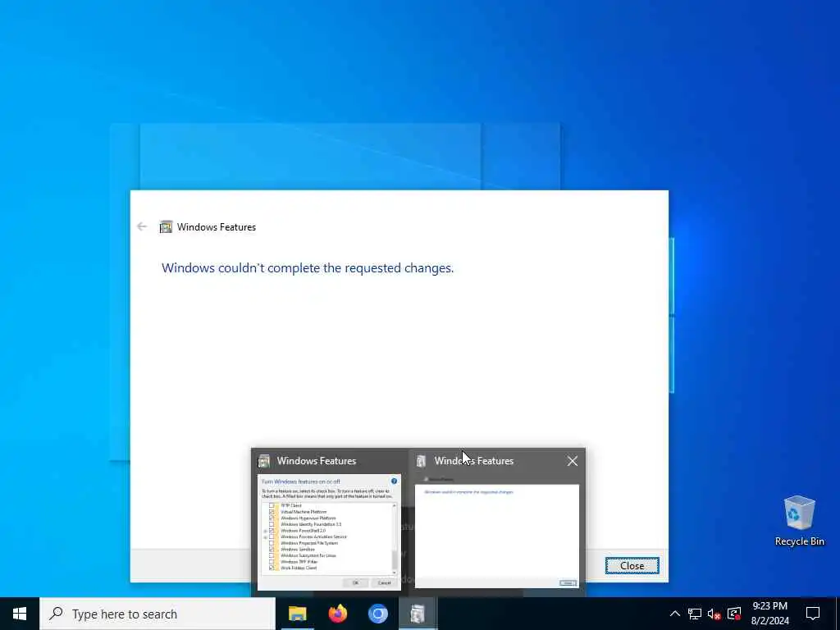Viewport: 840px width, 630px height.
Task: Click the Close button in Windows Features dialog
Action: click(632, 566)
